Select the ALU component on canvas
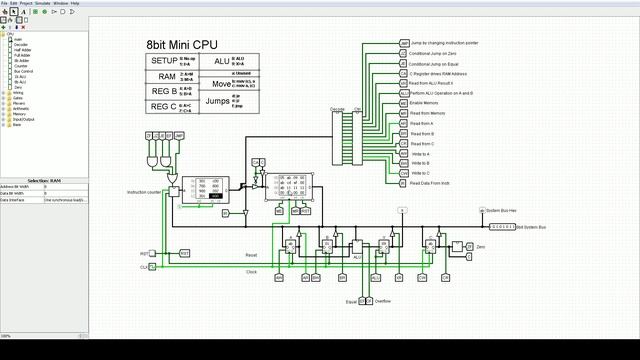 pyautogui.click(x=357, y=247)
